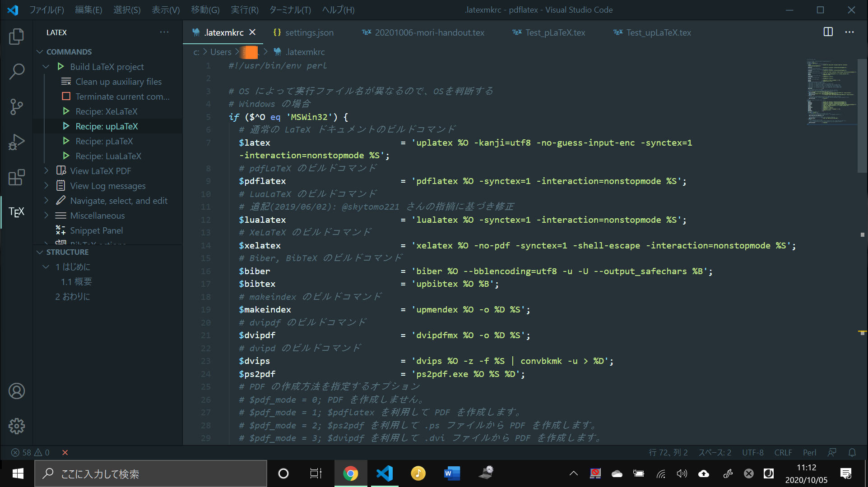The width and height of the screenshot is (868, 487).
Task: Open the Run and Debug view
Action: [x=16, y=142]
